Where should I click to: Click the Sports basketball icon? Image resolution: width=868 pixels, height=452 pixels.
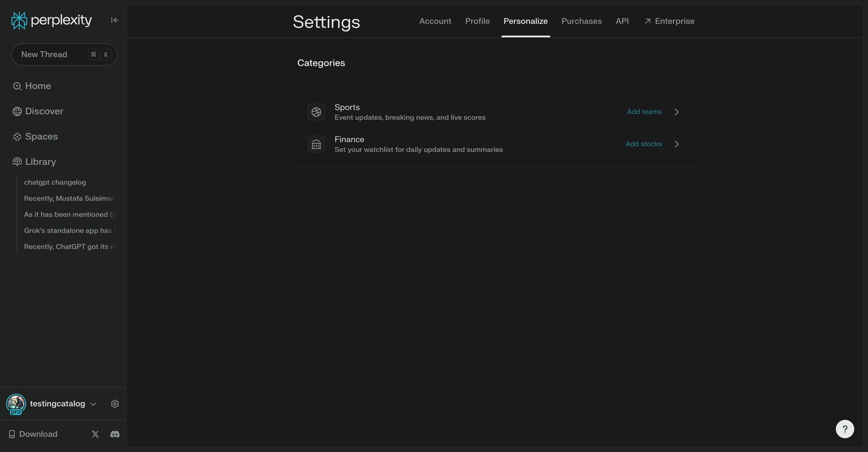316,112
